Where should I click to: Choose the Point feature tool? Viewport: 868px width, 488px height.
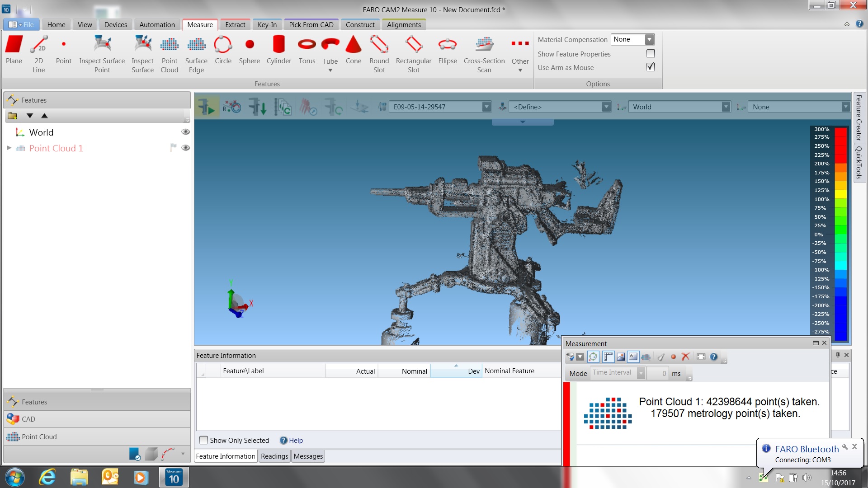point(64,50)
